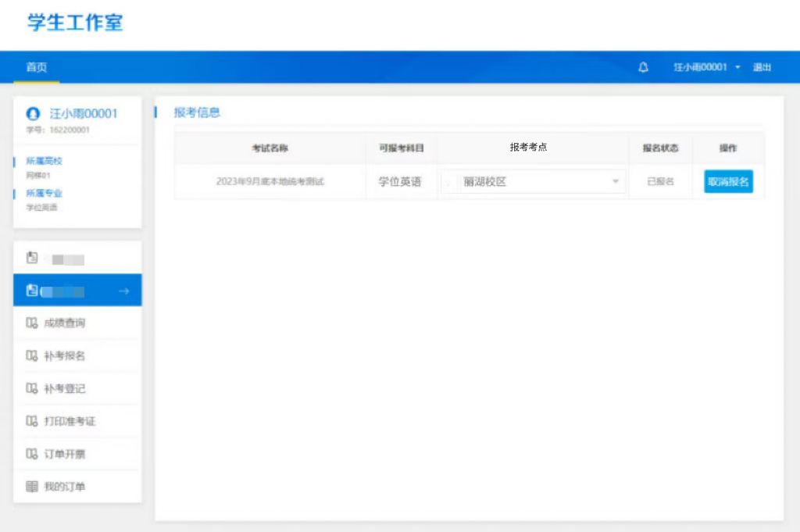Click the 学生工作室 site title
The height and width of the screenshot is (532, 800).
(75, 23)
